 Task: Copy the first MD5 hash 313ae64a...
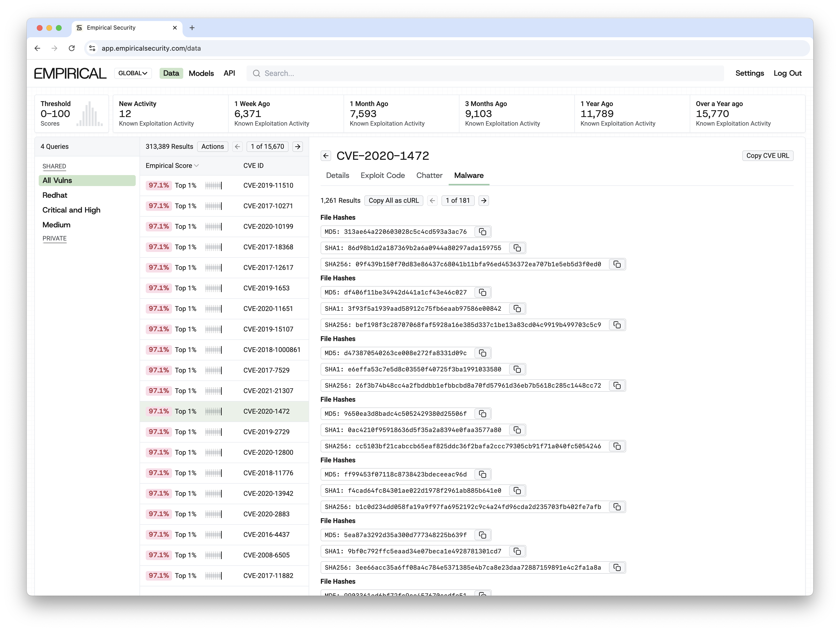tap(482, 232)
